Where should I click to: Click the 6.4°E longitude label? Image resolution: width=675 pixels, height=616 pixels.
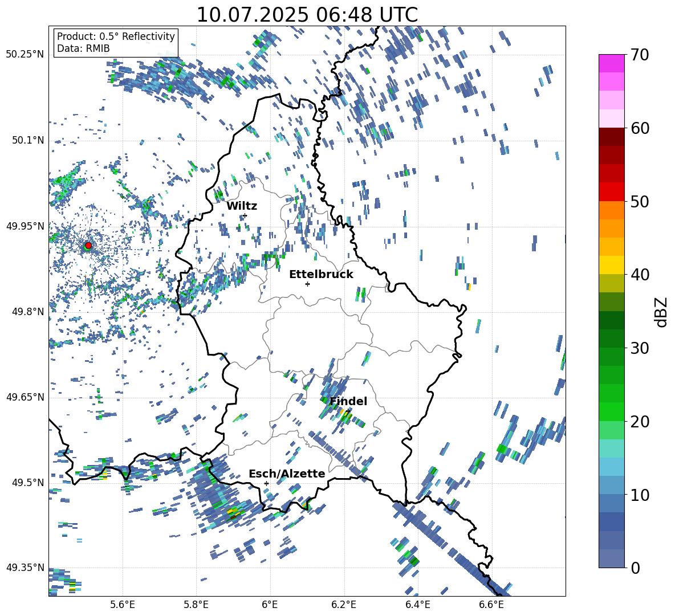[x=417, y=605]
